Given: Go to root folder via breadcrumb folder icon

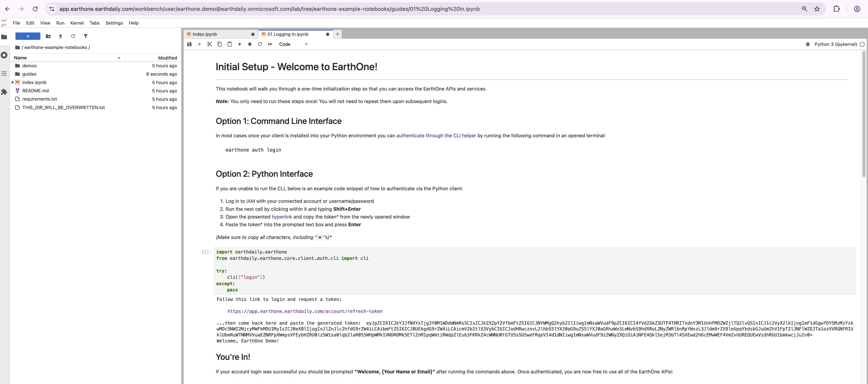Looking at the screenshot, I should [x=18, y=47].
